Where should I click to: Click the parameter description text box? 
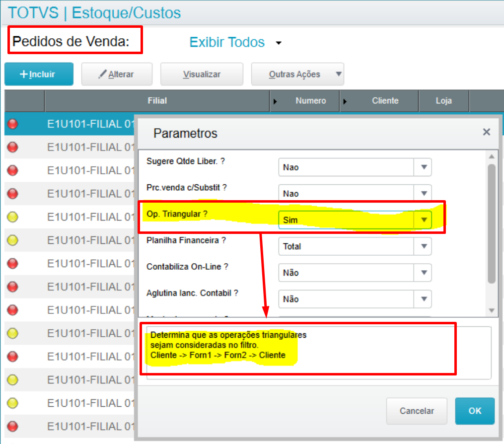coord(318,353)
